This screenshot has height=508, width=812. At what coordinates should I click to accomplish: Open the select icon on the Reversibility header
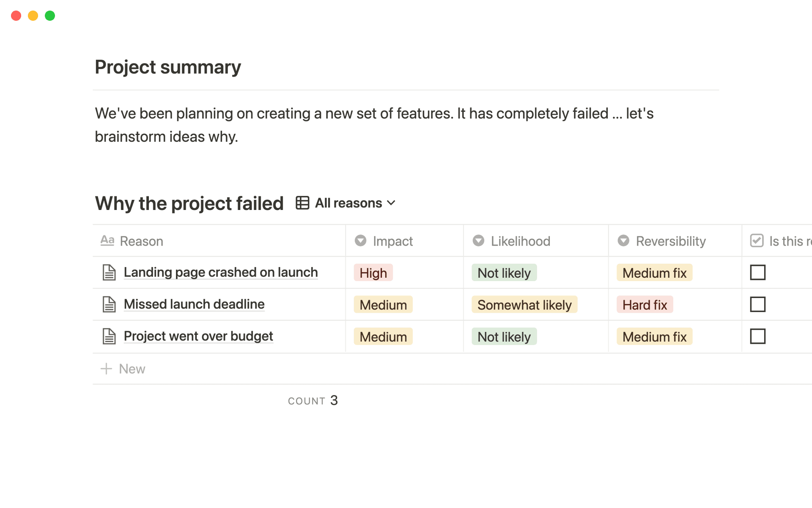(x=623, y=240)
